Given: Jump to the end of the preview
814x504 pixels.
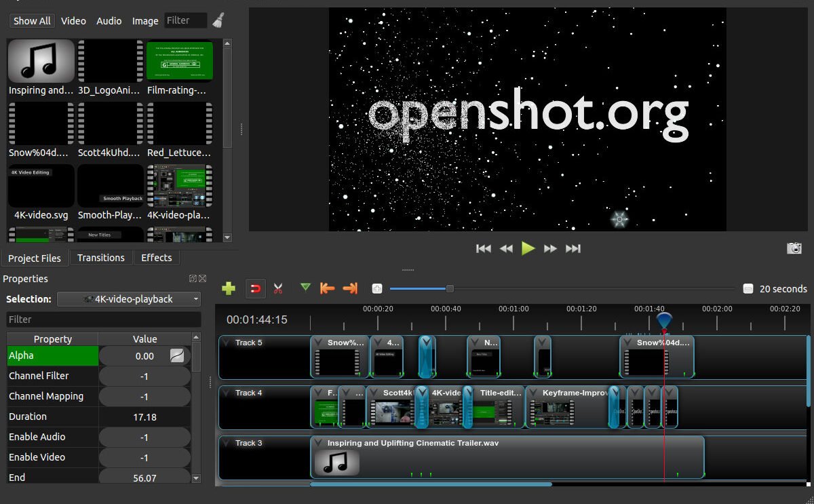Looking at the screenshot, I should 573,249.
